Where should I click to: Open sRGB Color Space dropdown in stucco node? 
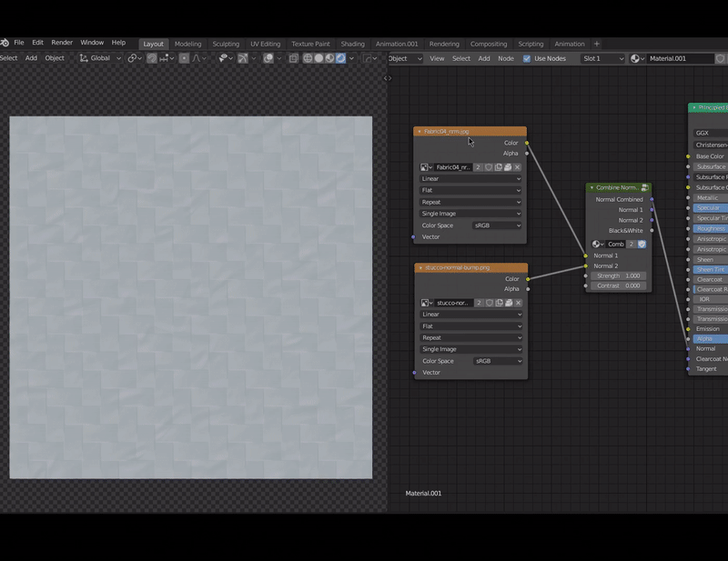click(x=498, y=361)
